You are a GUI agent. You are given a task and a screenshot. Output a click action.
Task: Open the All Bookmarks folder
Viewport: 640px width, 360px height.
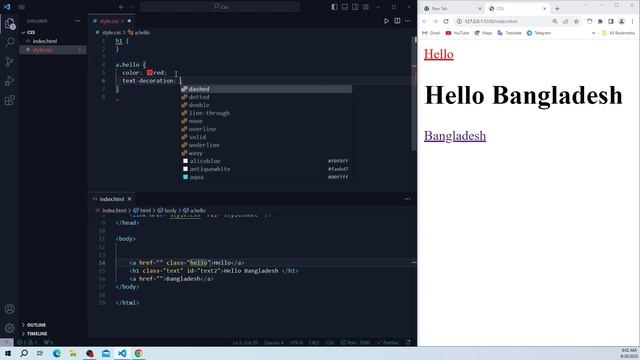pyautogui.click(x=618, y=33)
